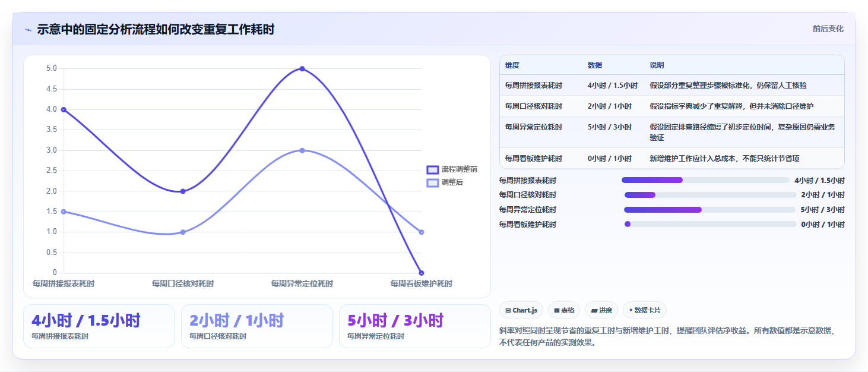The width and height of the screenshot is (868, 372).
Task: Click the 前后变化 label in the header
Action: (x=828, y=29)
